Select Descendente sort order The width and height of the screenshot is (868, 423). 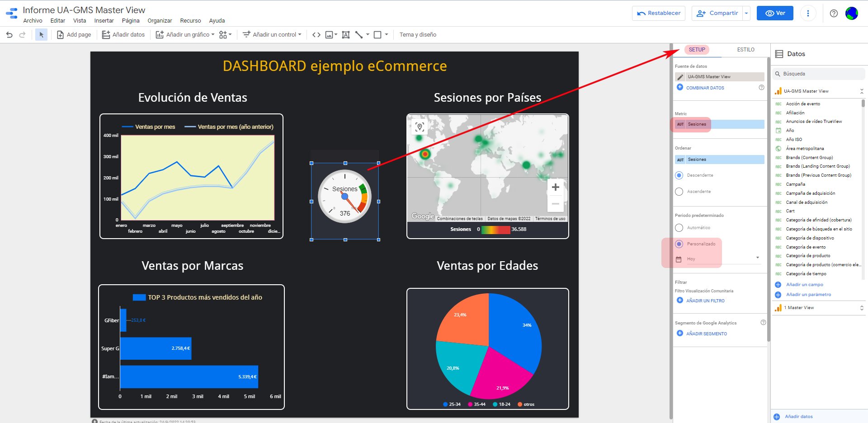click(679, 175)
